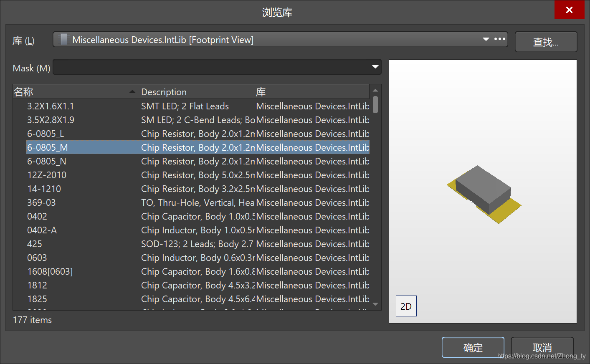590x364 pixels.
Task: Click the library ellipsis browse icon
Action: (x=500, y=39)
